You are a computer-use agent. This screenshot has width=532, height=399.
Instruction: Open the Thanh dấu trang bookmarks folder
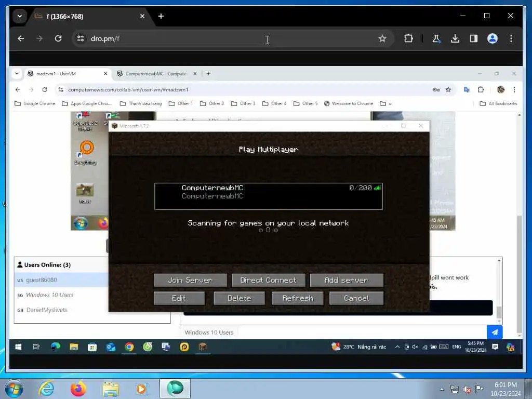pyautogui.click(x=141, y=103)
